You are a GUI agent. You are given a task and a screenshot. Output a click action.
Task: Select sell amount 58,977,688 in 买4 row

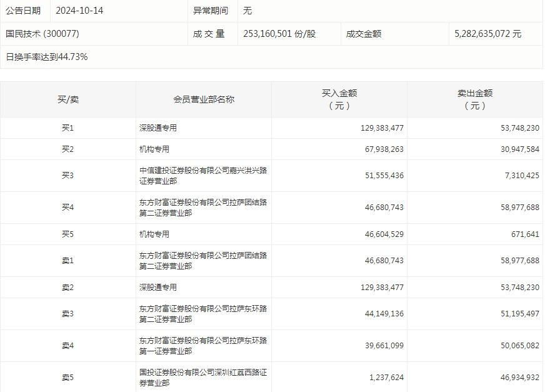520,208
